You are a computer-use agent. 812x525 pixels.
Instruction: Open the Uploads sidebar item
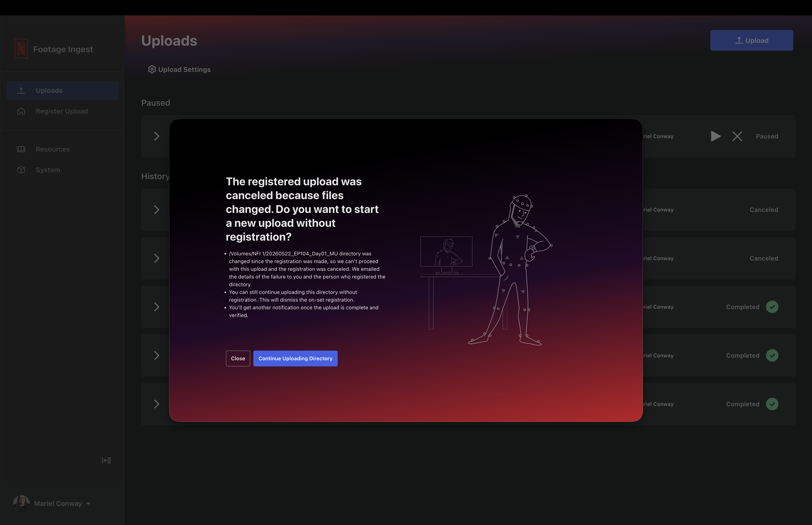point(63,90)
